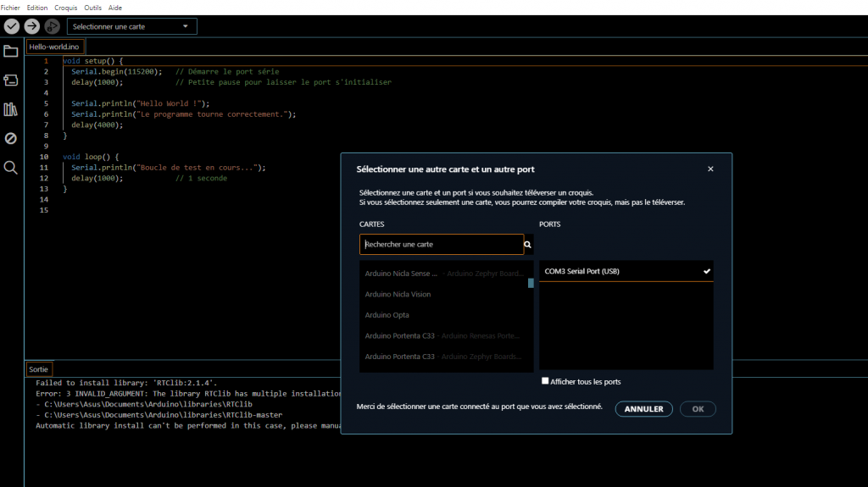868x487 pixels.
Task: Open the Debug sidebar icon
Action: (x=10, y=138)
